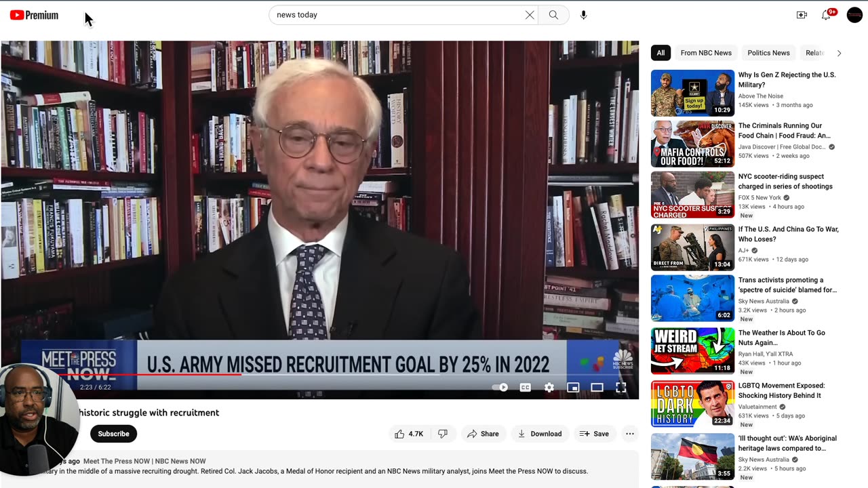Open the WA Aboriginal flag thumbnail
This screenshot has width=868, height=488.
click(692, 457)
